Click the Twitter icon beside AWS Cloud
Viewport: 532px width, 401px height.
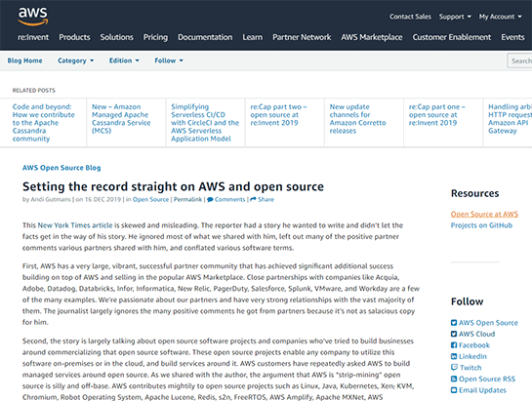454,334
